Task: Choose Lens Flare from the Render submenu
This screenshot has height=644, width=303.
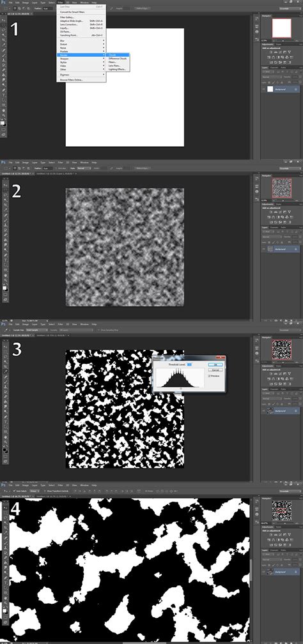Action: coord(118,66)
